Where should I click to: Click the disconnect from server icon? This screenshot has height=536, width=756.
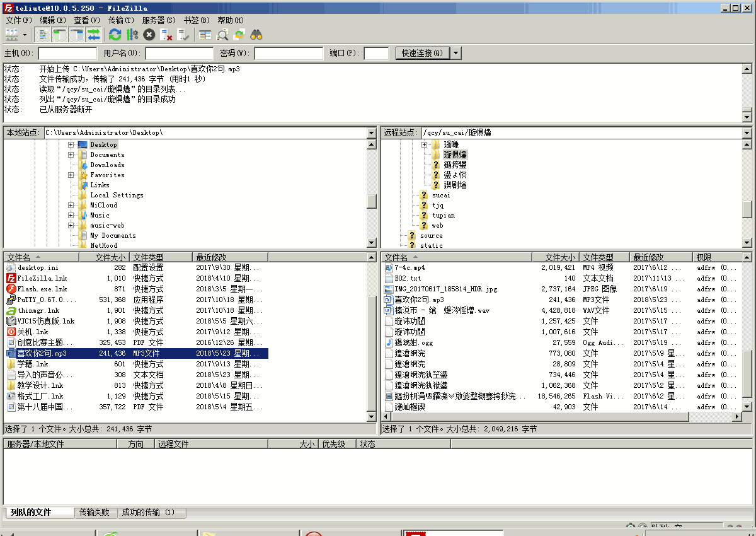click(x=166, y=35)
